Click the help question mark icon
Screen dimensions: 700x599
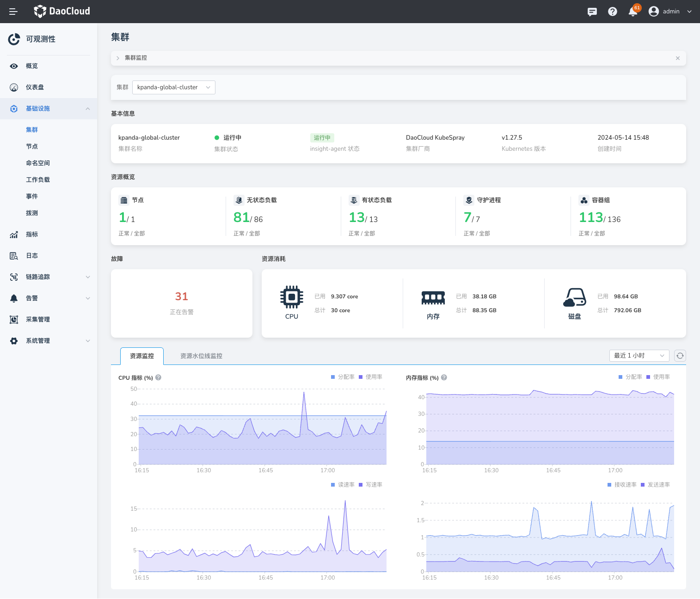tap(613, 12)
